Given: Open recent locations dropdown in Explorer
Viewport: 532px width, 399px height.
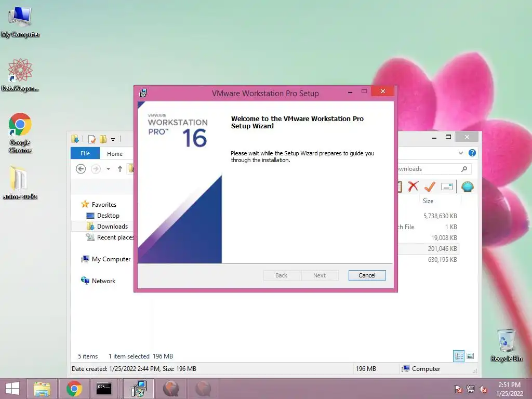Looking at the screenshot, I should (108, 169).
